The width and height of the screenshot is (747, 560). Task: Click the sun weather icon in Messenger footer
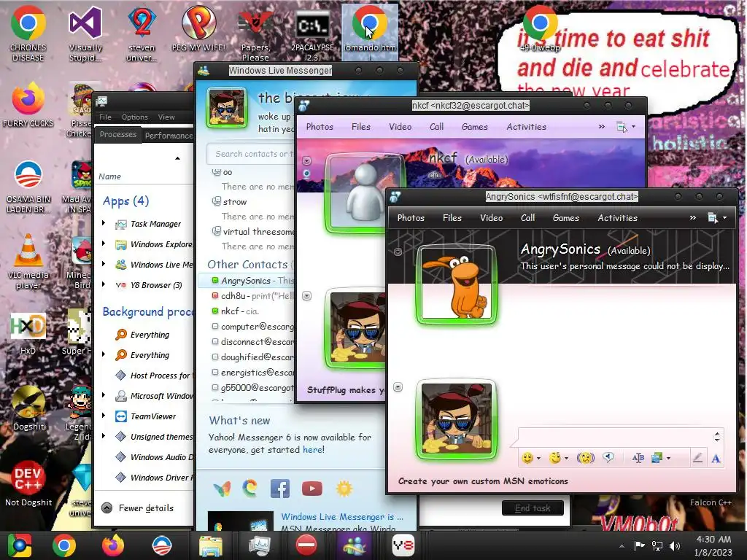pyautogui.click(x=344, y=489)
